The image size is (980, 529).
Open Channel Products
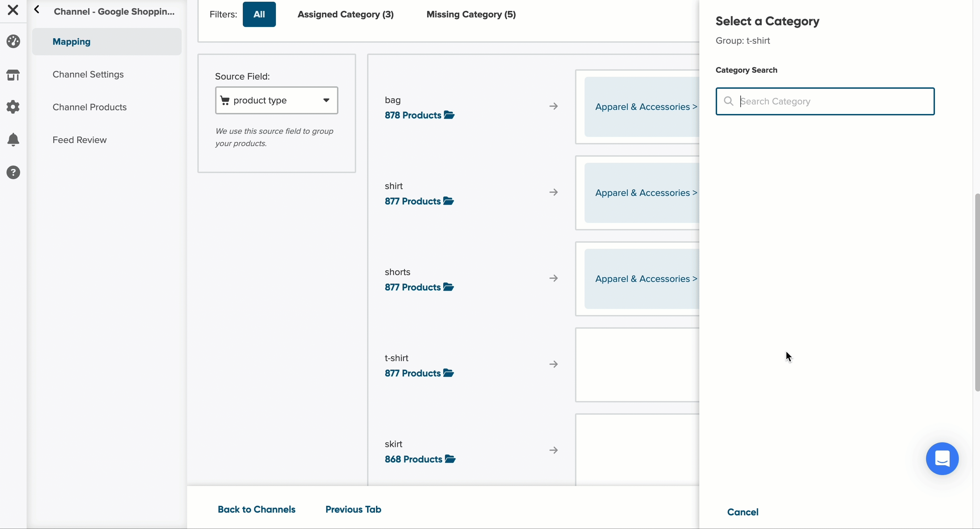click(89, 107)
